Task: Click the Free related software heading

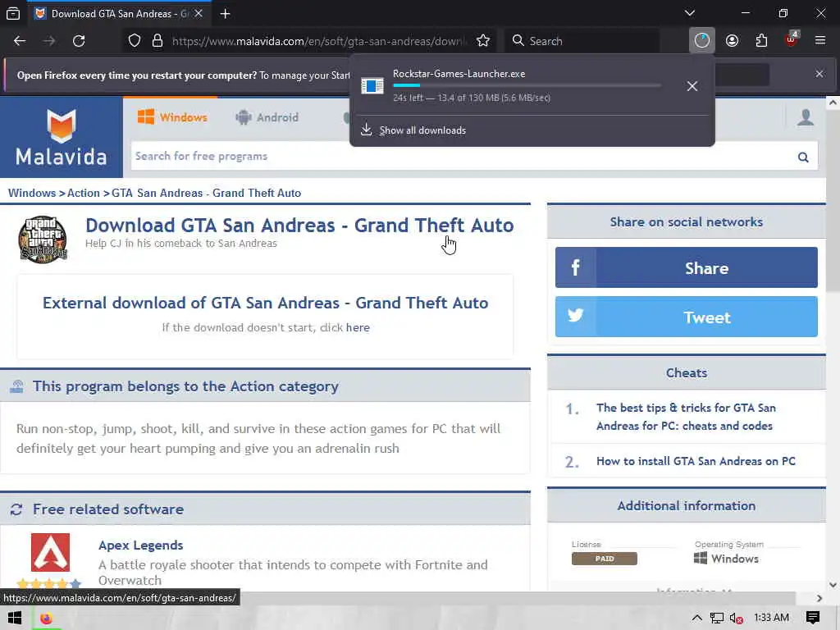Action: pyautogui.click(x=107, y=509)
